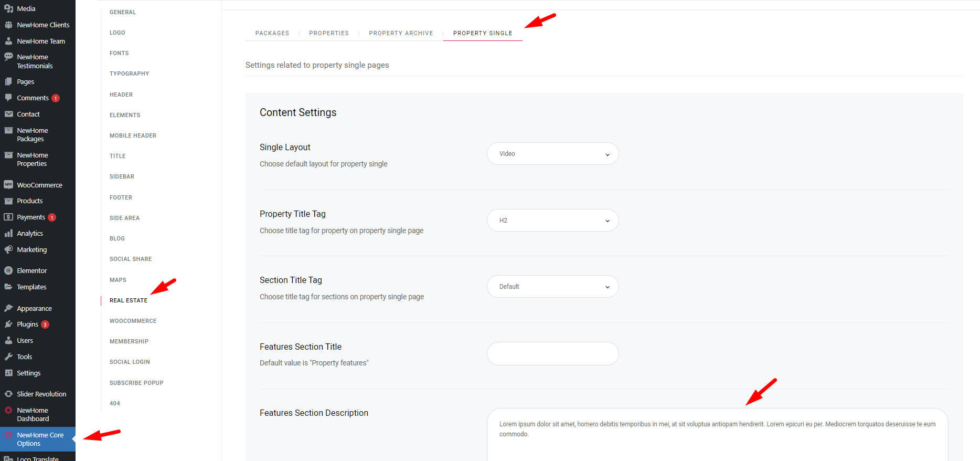Click the Templates folder icon
The width and height of the screenshot is (980, 461).
[8, 287]
